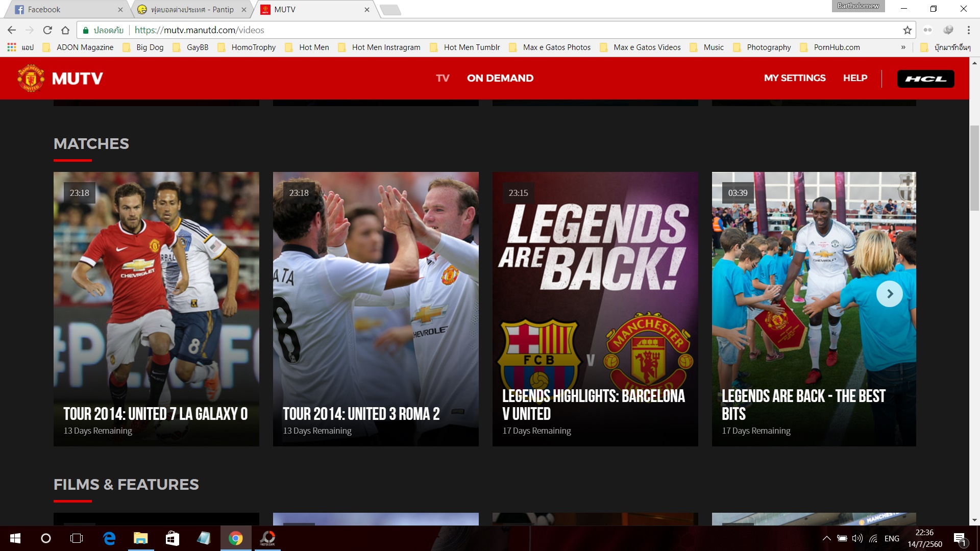The image size is (980, 551).
Task: Open the ADON Magazine bookmark folder
Action: [79, 47]
